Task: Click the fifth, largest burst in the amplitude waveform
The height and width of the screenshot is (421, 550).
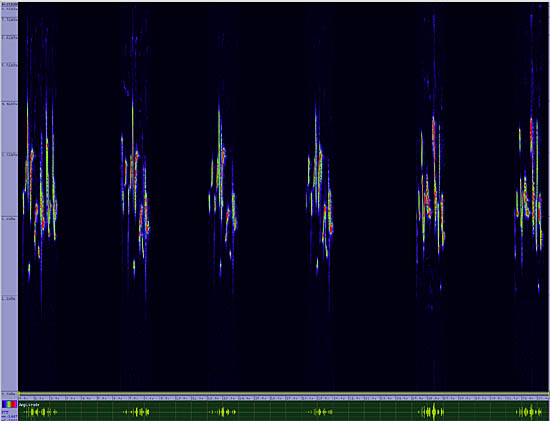Action: point(432,412)
